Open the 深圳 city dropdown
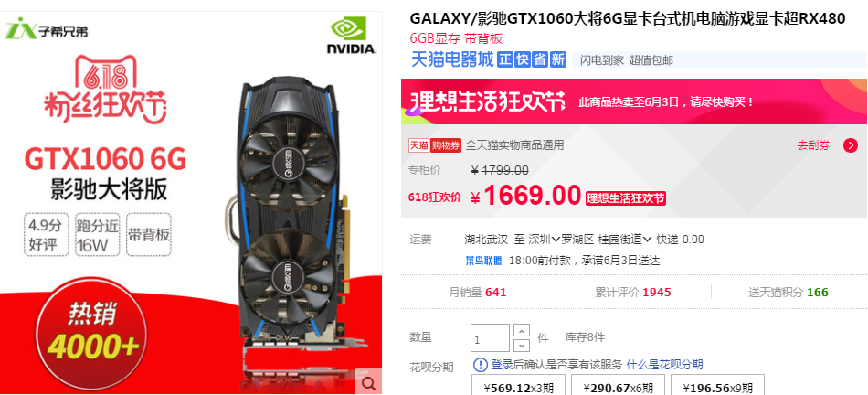The height and width of the screenshot is (395, 868). pos(545,240)
